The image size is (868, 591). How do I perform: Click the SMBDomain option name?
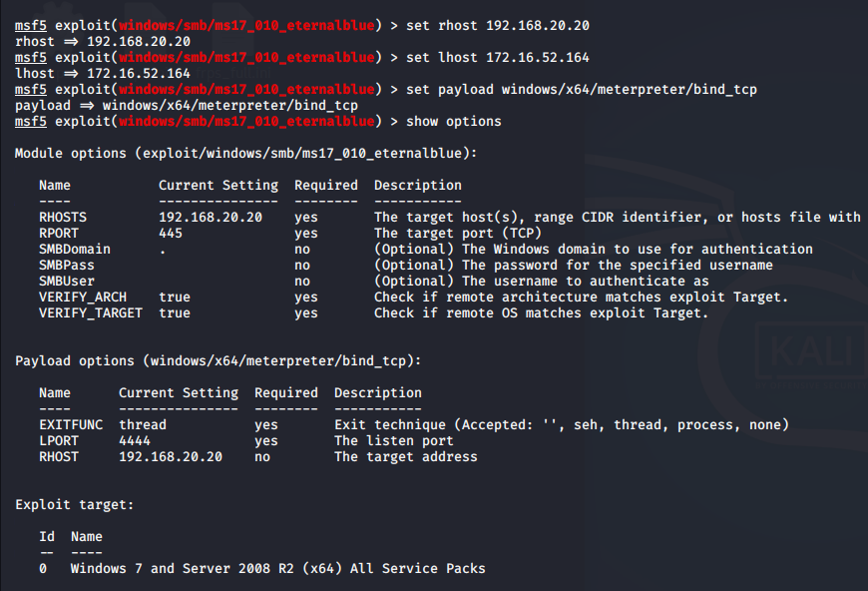[x=75, y=250]
